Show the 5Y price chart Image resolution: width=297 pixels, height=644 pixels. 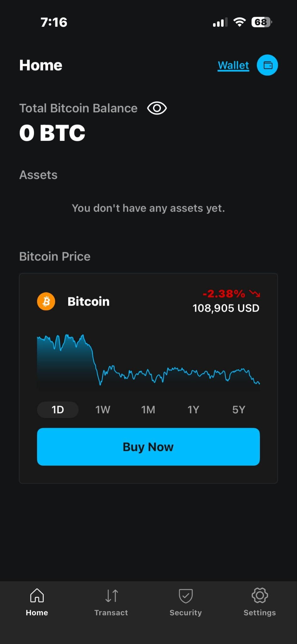point(239,409)
